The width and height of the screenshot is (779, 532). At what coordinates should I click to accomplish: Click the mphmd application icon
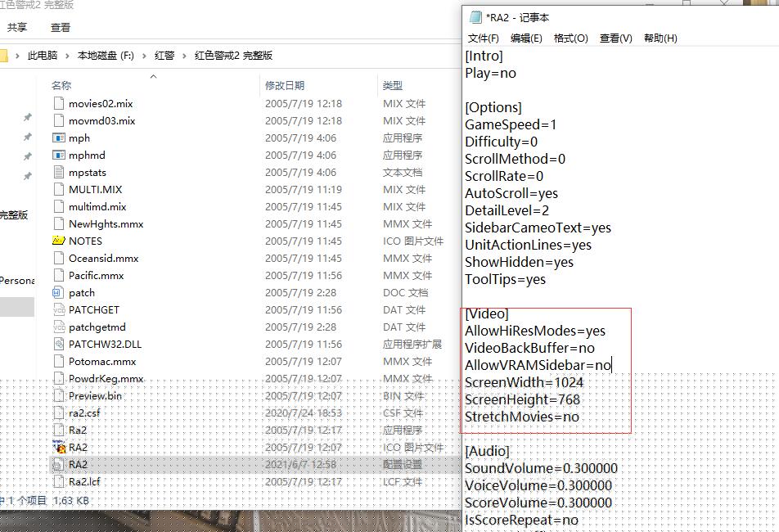59,155
